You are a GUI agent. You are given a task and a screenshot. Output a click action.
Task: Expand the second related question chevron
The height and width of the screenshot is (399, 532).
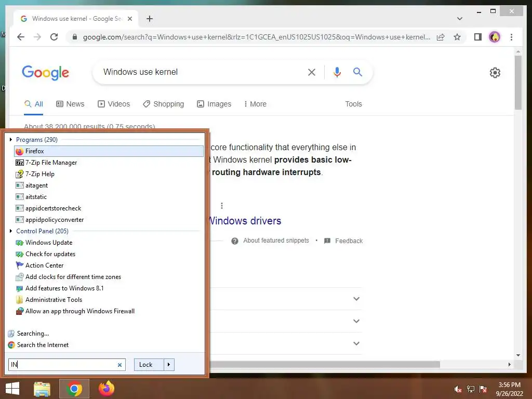click(356, 321)
